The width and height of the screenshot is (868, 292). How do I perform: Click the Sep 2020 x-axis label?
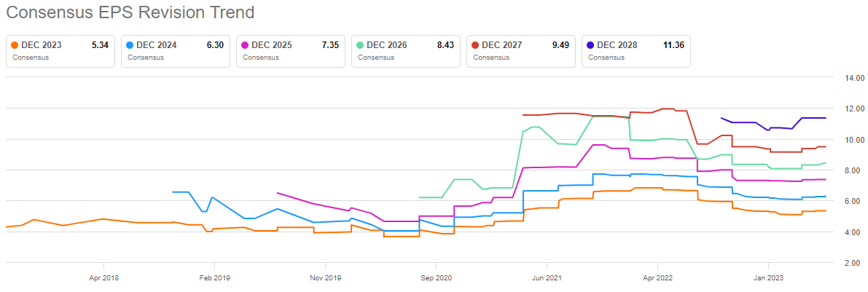[437, 277]
